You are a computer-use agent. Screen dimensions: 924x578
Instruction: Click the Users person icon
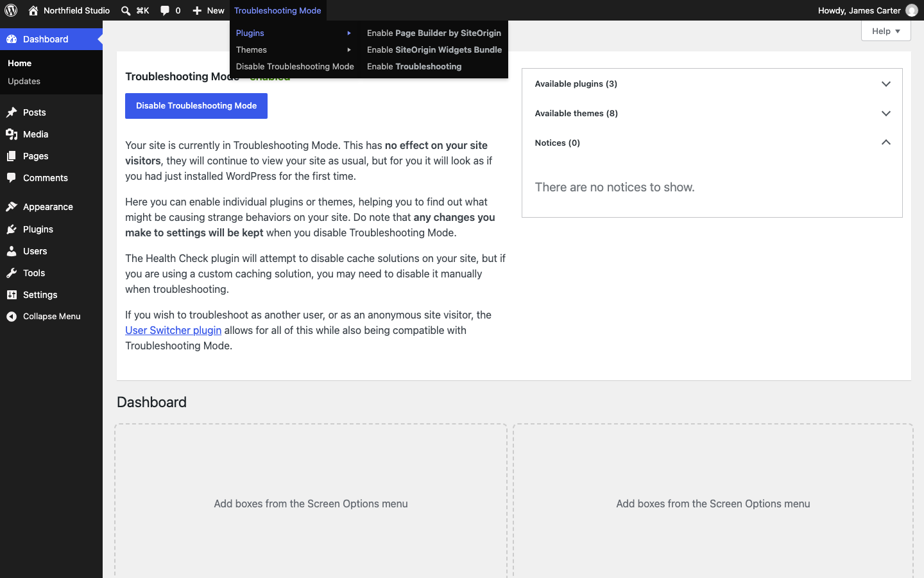12,251
